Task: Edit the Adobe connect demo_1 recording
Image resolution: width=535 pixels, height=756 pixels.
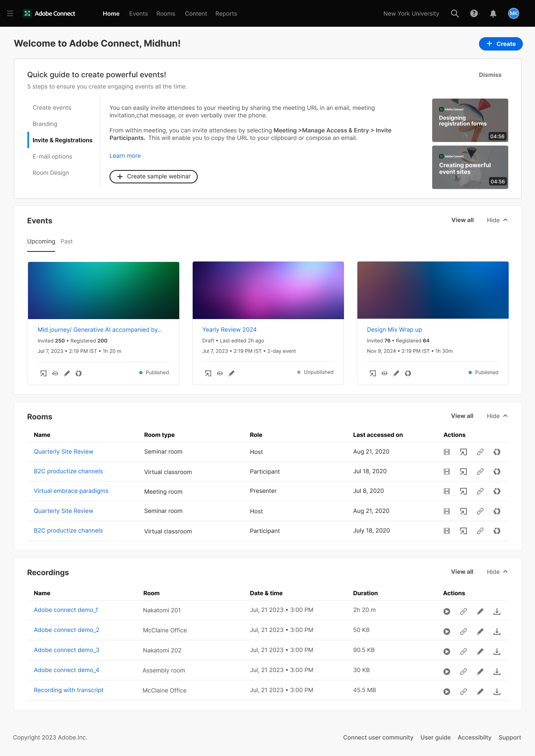Action: coord(480,611)
